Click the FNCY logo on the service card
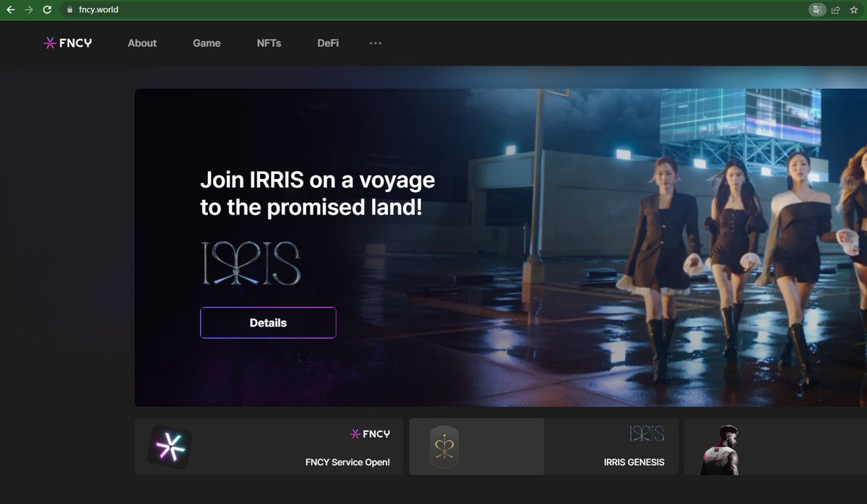This screenshot has width=867, height=504. pos(370,434)
